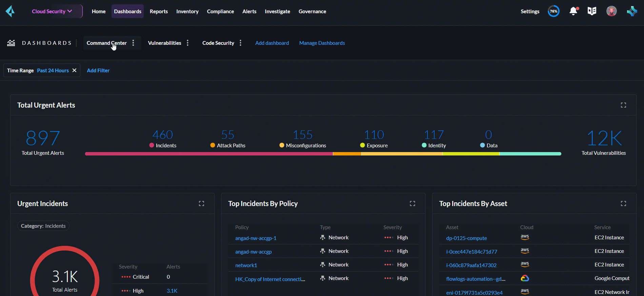The height and width of the screenshot is (296, 644).
Task: Open Code Security kebab options menu
Action: 240,43
